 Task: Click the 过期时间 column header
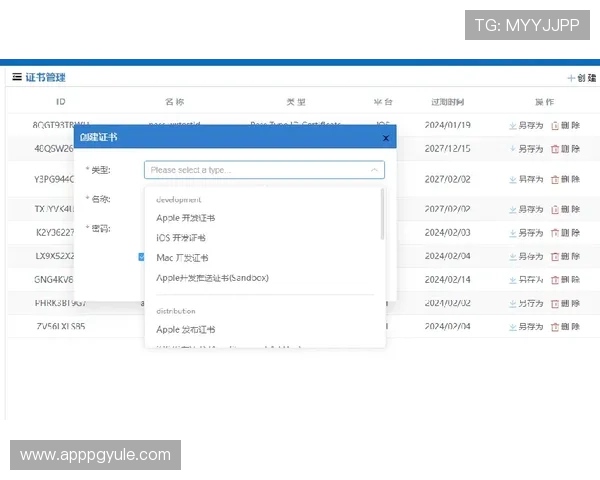(x=448, y=102)
